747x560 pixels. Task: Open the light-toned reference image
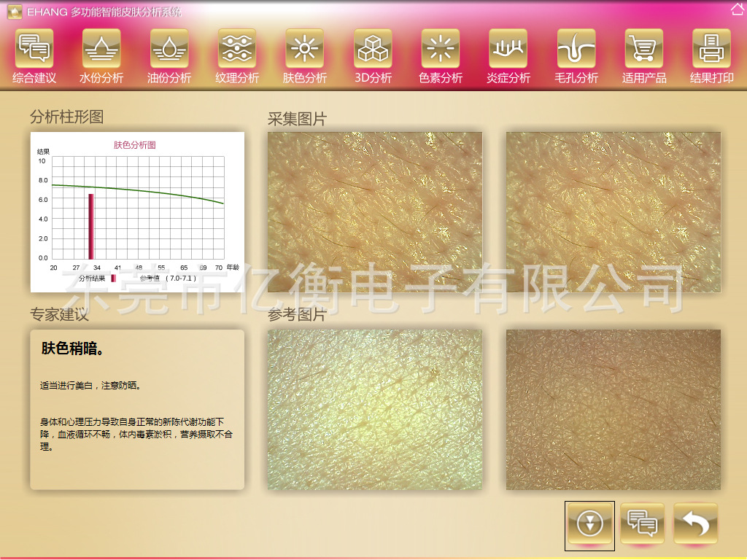(375, 410)
